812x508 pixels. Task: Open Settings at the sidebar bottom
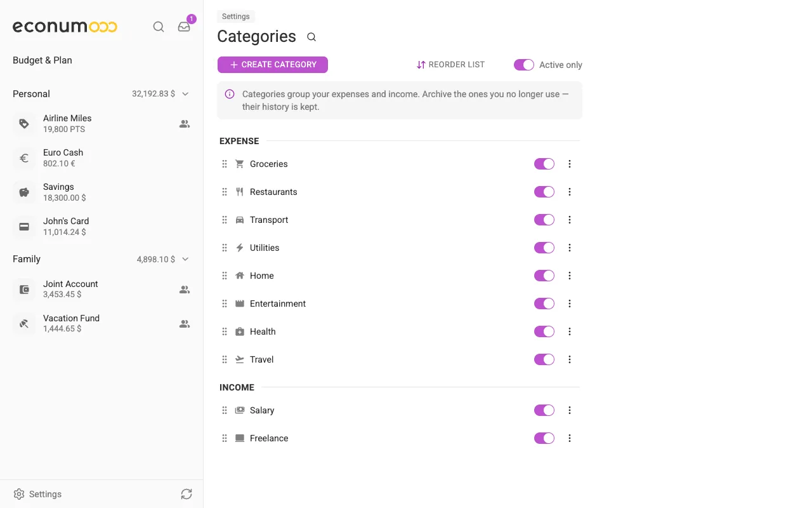click(37, 494)
